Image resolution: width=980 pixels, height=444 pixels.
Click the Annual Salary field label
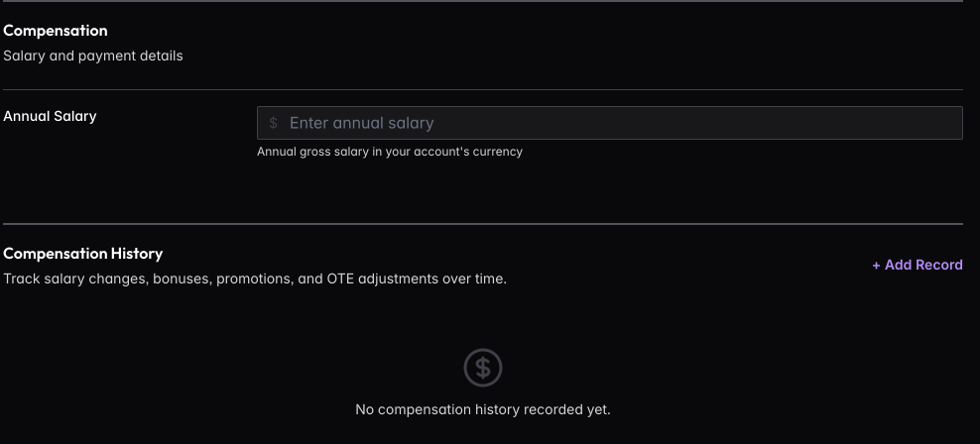50,116
